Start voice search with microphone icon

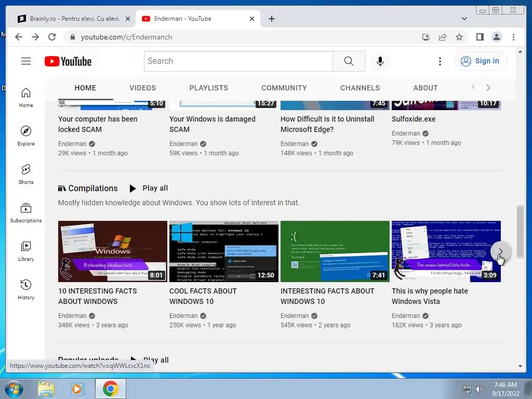click(x=380, y=61)
